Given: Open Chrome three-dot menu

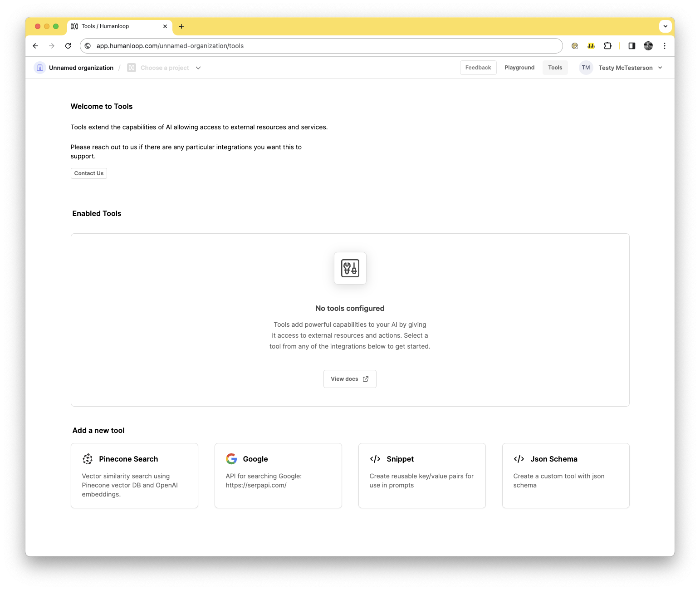Looking at the screenshot, I should pyautogui.click(x=665, y=46).
